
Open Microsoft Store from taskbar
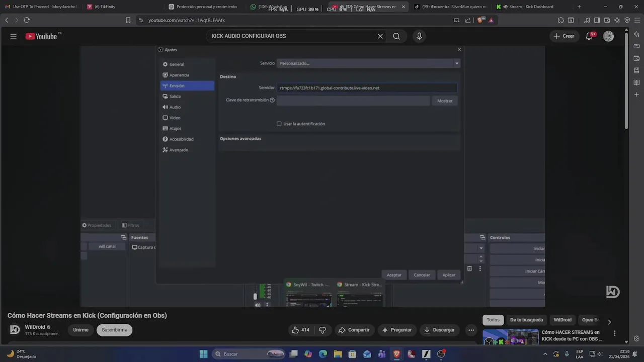point(352,354)
